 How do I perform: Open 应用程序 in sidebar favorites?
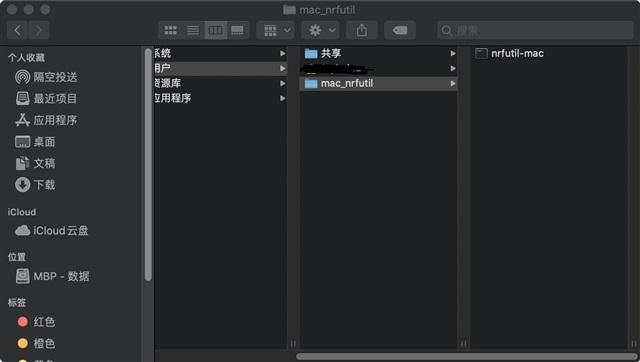click(46, 120)
